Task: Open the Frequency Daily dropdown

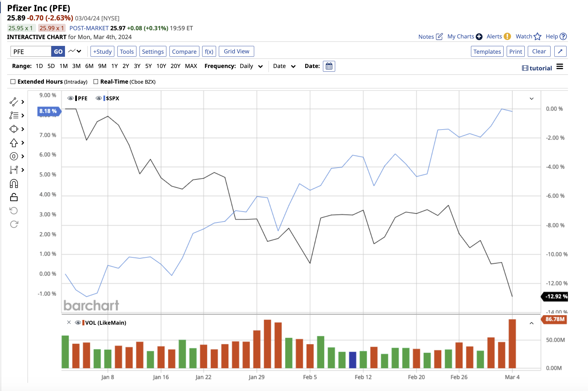Action: pos(251,66)
